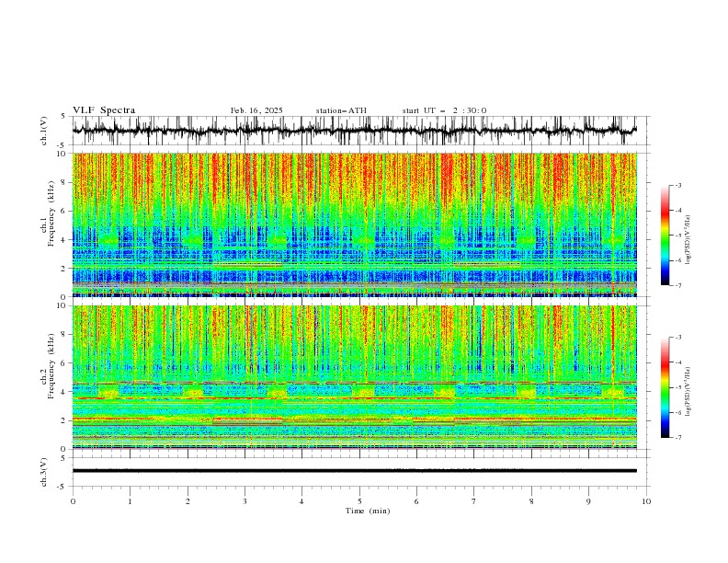Click the time axis tick label "5"
Viewport: 728px width, 563px height.
[x=359, y=501]
